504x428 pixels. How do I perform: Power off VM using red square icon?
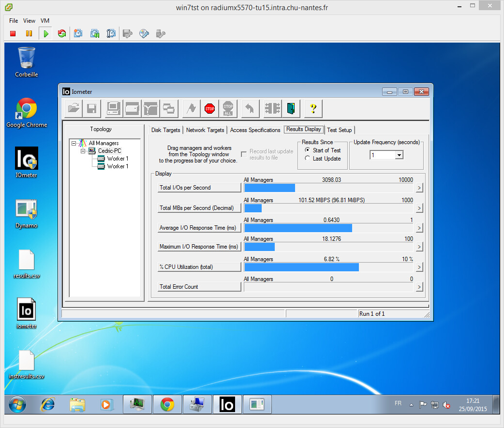[13, 33]
